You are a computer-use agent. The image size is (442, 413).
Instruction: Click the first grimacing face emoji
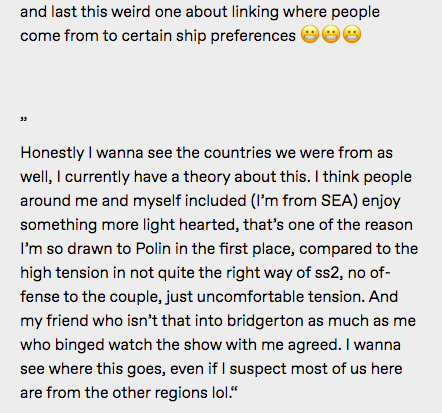310,35
